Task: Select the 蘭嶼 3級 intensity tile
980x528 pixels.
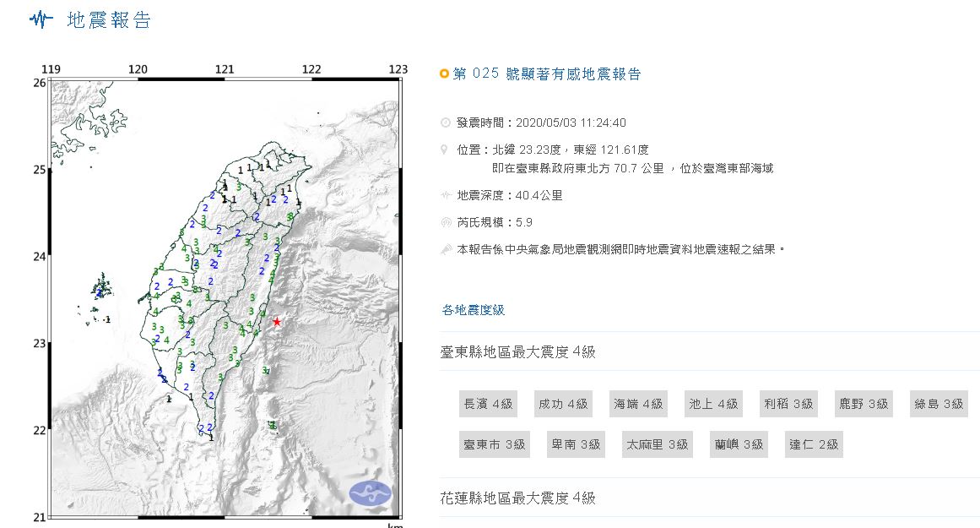Action: click(738, 444)
